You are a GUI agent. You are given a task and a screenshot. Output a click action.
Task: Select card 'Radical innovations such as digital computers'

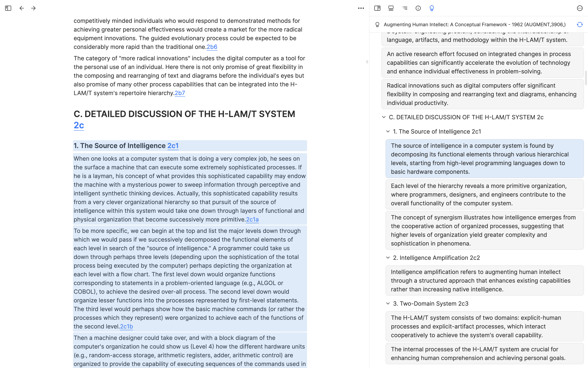coord(483,94)
